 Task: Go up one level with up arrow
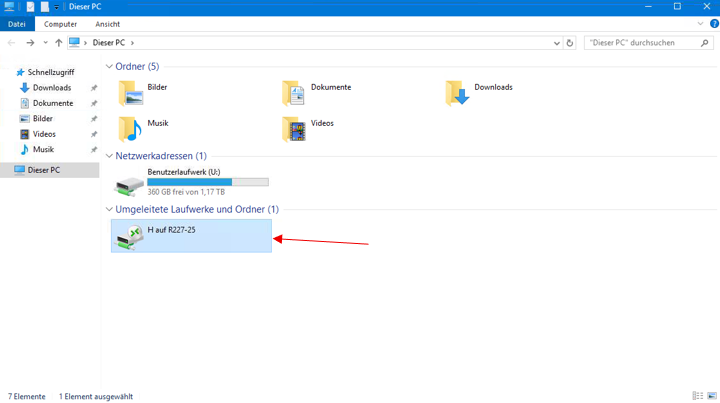tap(58, 43)
